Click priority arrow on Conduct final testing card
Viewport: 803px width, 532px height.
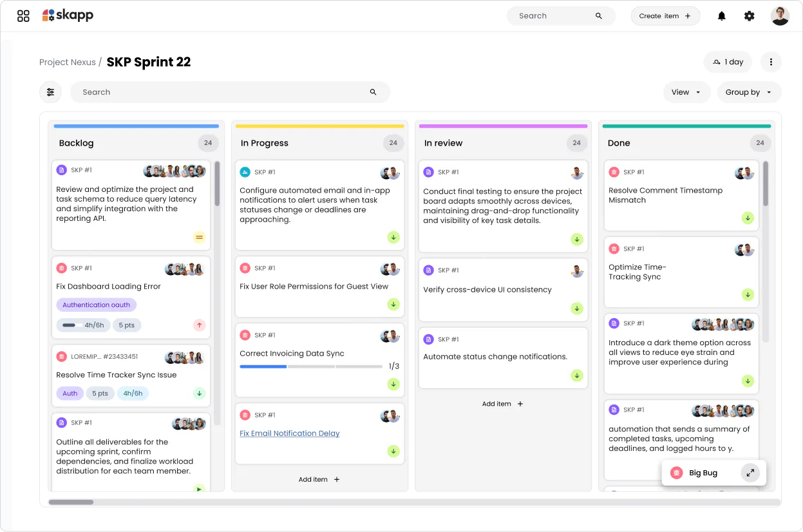[577, 240]
